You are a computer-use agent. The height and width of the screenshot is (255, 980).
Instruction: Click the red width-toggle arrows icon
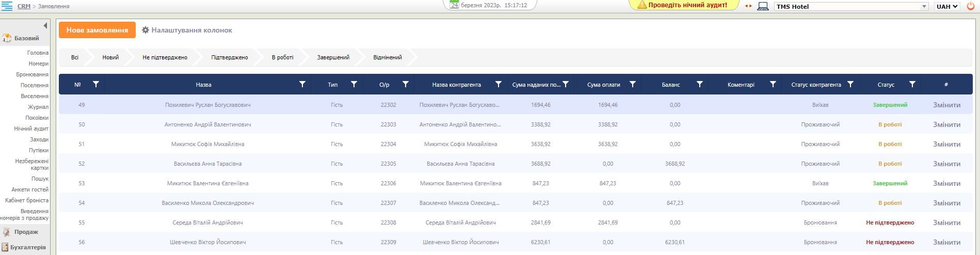tap(748, 6)
